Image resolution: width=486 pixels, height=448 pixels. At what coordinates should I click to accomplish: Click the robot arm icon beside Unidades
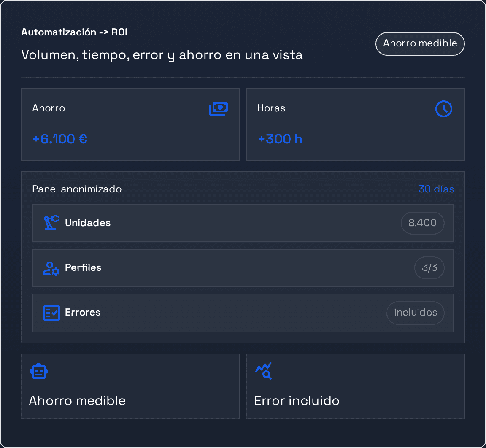coord(51,222)
